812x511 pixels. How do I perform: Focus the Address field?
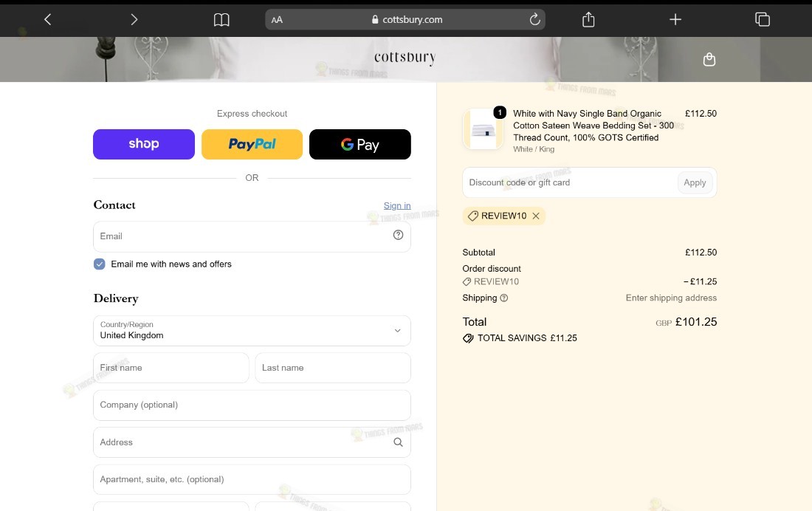click(x=252, y=442)
